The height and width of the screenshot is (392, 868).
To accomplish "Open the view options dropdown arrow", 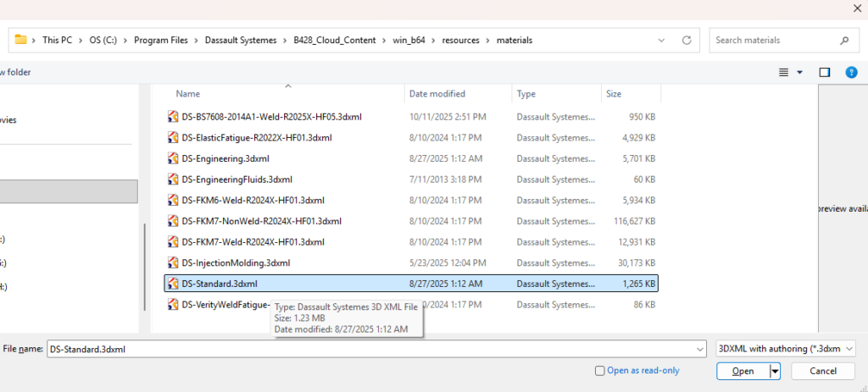I will click(x=799, y=73).
